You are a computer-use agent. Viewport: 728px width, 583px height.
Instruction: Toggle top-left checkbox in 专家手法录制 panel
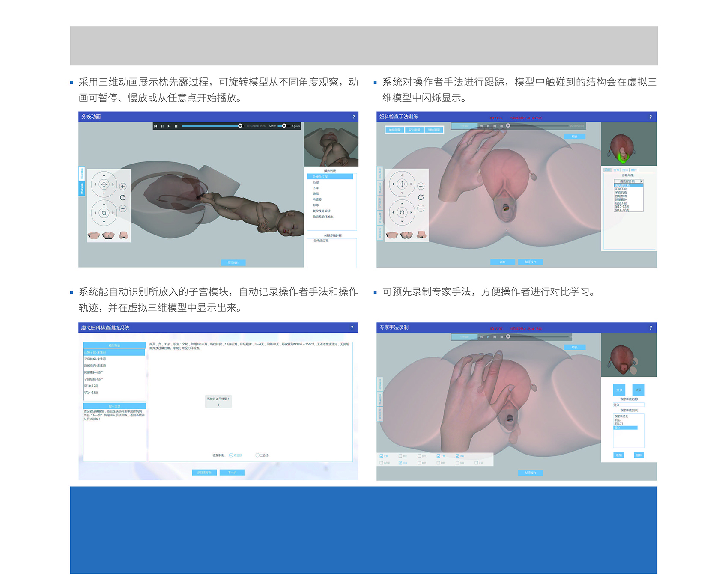click(382, 456)
